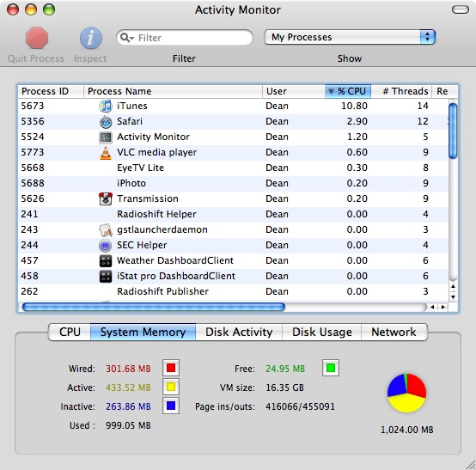The height and width of the screenshot is (470, 476).
Task: Click the scroll right arrow of process list
Action: click(443, 308)
